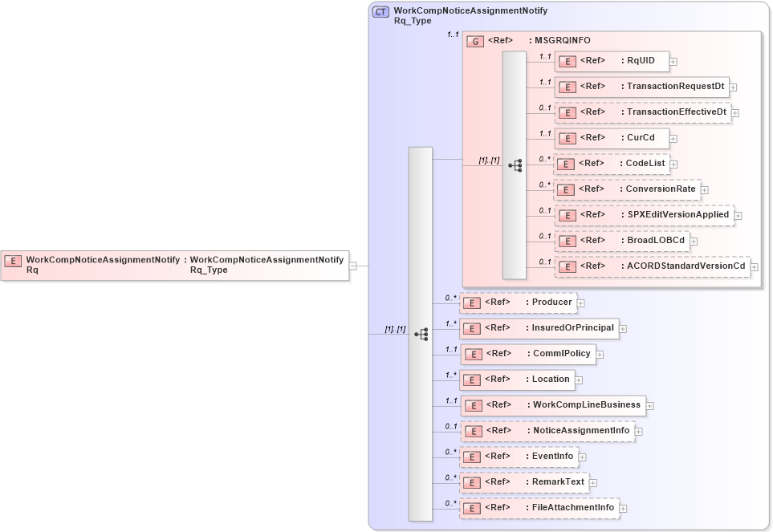
Task: Select the sequence compositor icon inside MSGRQINFO
Action: click(x=517, y=164)
